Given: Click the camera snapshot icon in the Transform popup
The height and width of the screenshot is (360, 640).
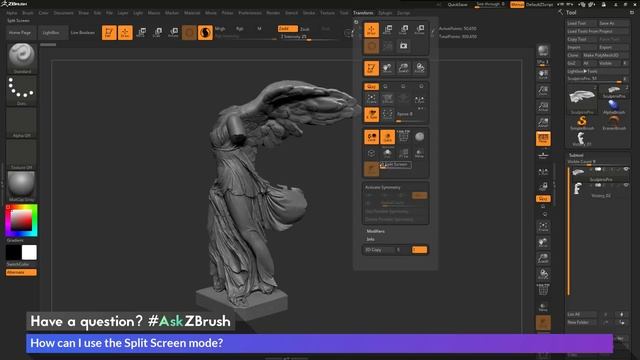Looking at the screenshot, I should pos(404,46).
